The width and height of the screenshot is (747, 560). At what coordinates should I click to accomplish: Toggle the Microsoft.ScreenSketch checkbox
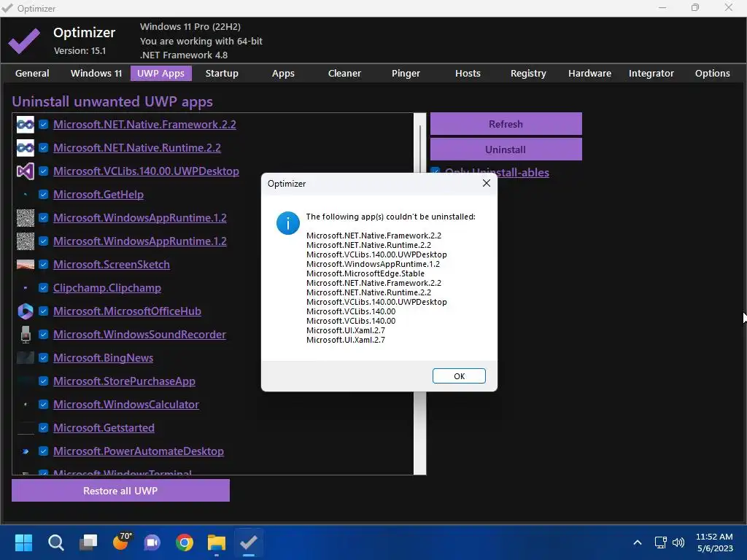(43, 265)
